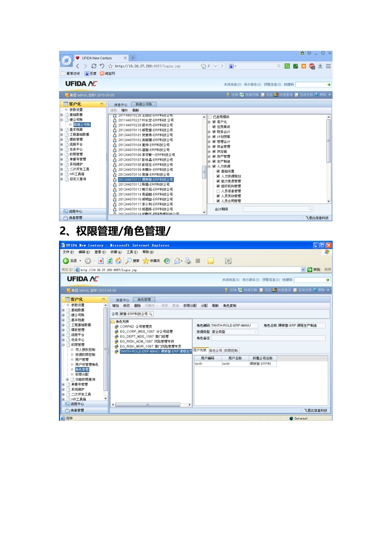Click the download arrow icon in upper browser
Screen dimensions: 392x555
tap(320, 66)
